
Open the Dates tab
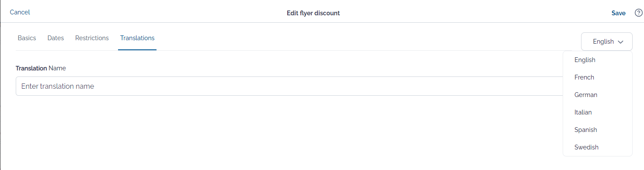56,38
